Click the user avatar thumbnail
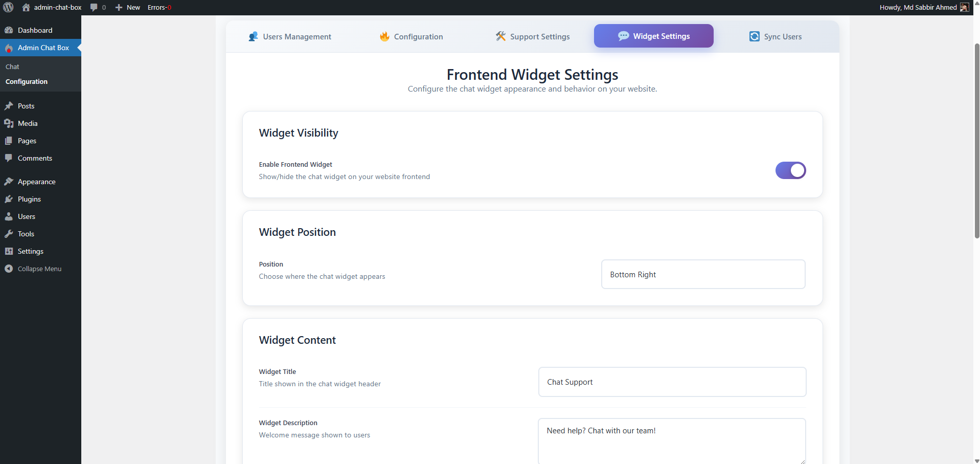 pyautogui.click(x=964, y=7)
